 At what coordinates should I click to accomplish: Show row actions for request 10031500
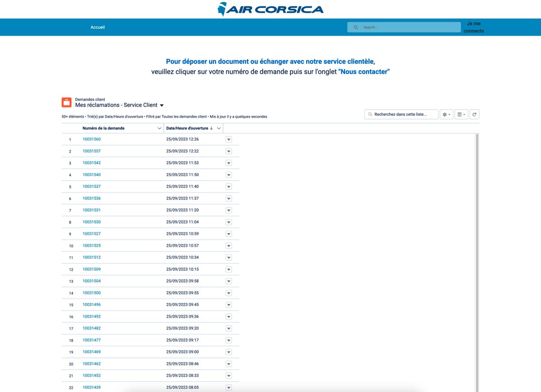pos(229,293)
